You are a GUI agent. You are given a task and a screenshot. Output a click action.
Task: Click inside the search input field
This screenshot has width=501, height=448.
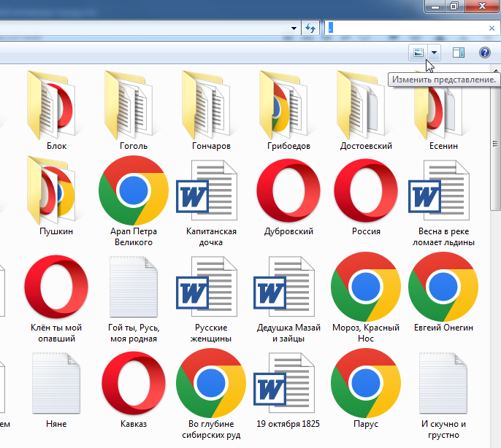click(406, 28)
